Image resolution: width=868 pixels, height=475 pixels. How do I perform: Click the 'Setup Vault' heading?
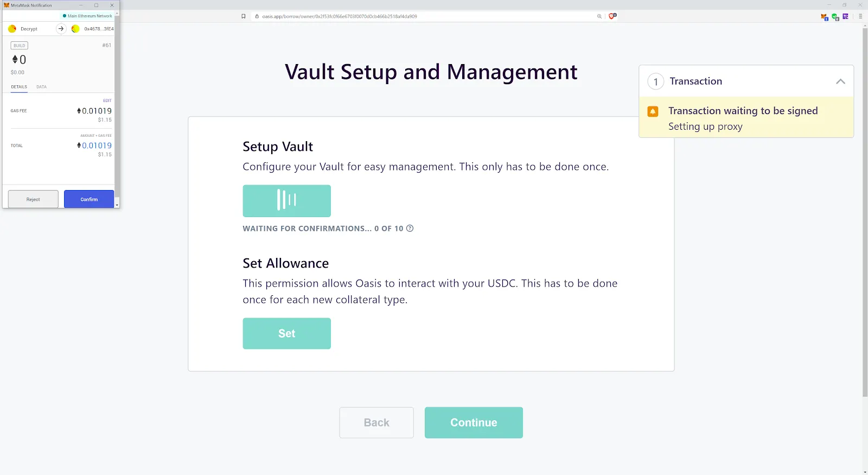click(x=278, y=147)
